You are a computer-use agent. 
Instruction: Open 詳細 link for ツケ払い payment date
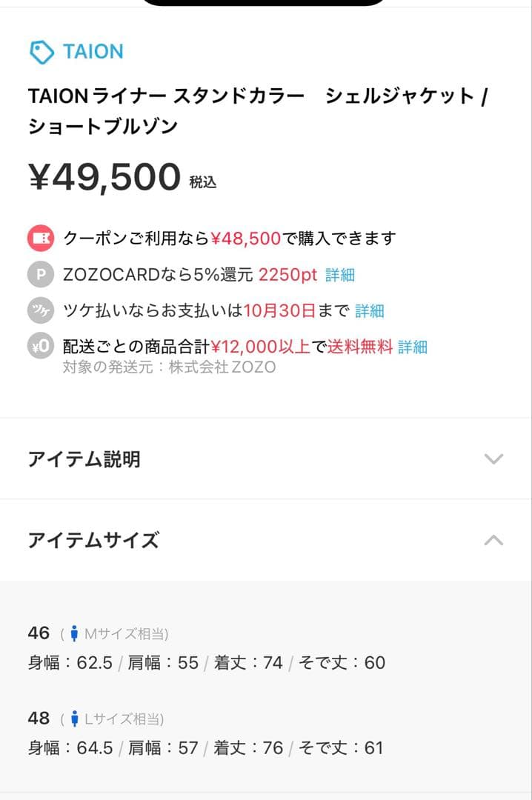[x=370, y=310]
